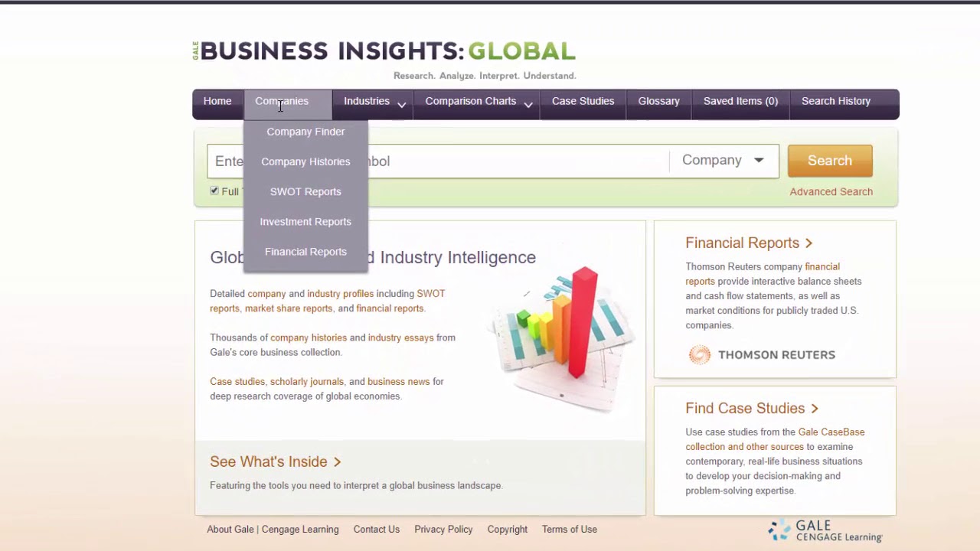Expand the Comparison Charts menu arrow
The height and width of the screenshot is (551, 980).
(528, 105)
